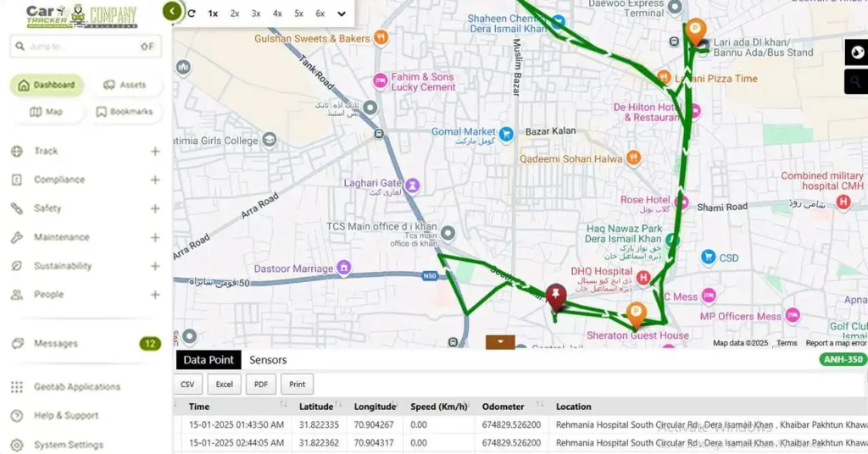
Task: Click the Compliance clipboard icon
Action: (17, 180)
